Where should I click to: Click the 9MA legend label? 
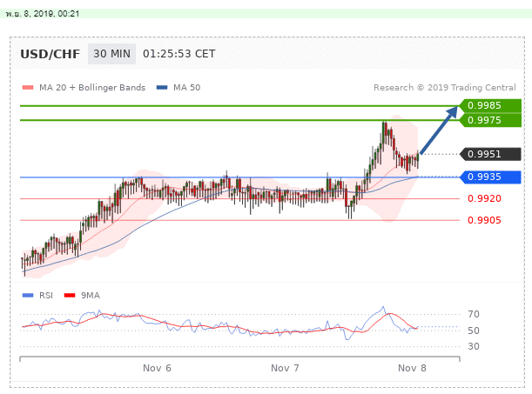click(91, 296)
